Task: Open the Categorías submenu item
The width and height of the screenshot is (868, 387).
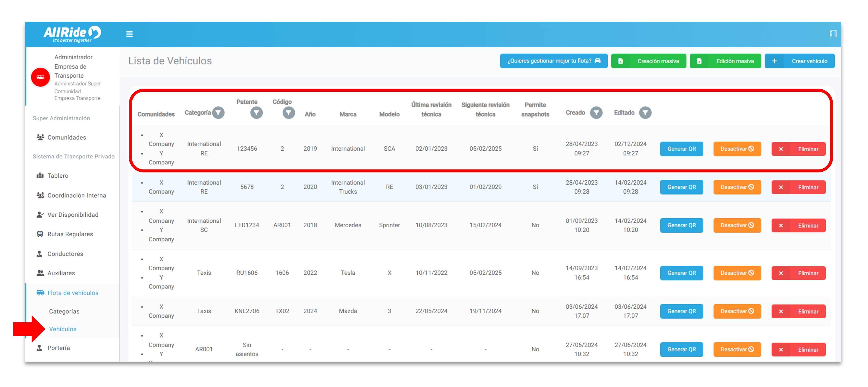Action: 64,311
